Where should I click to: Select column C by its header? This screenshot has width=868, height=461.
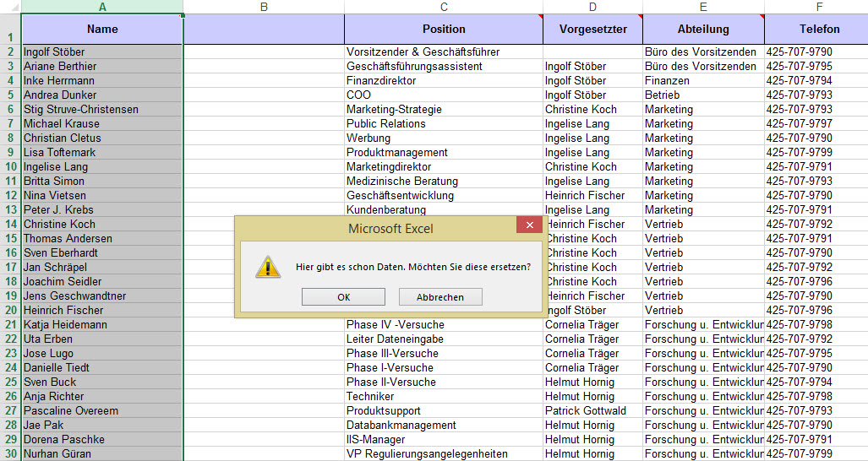[444, 7]
